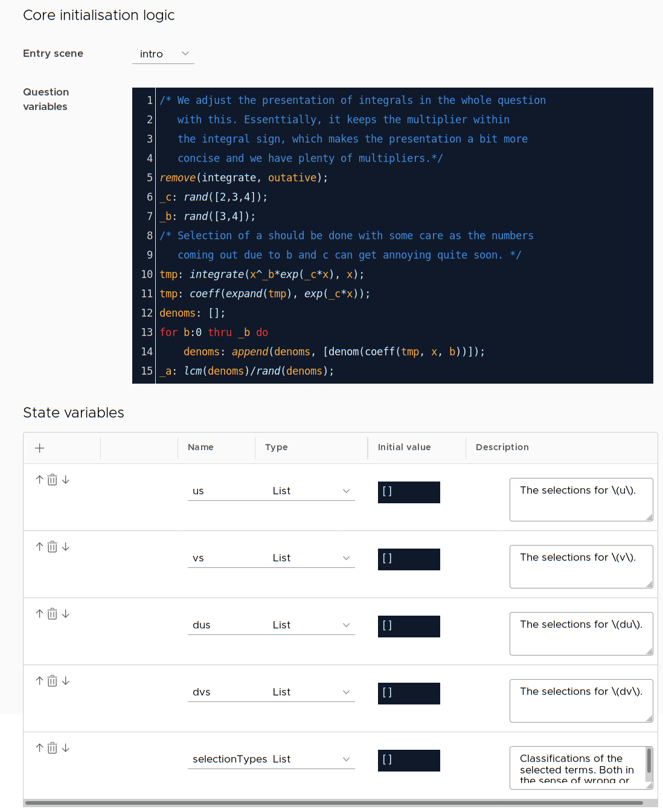This screenshot has height=812, width=663.
Task: Click the plus icon to add state variable
Action: pos(40,448)
